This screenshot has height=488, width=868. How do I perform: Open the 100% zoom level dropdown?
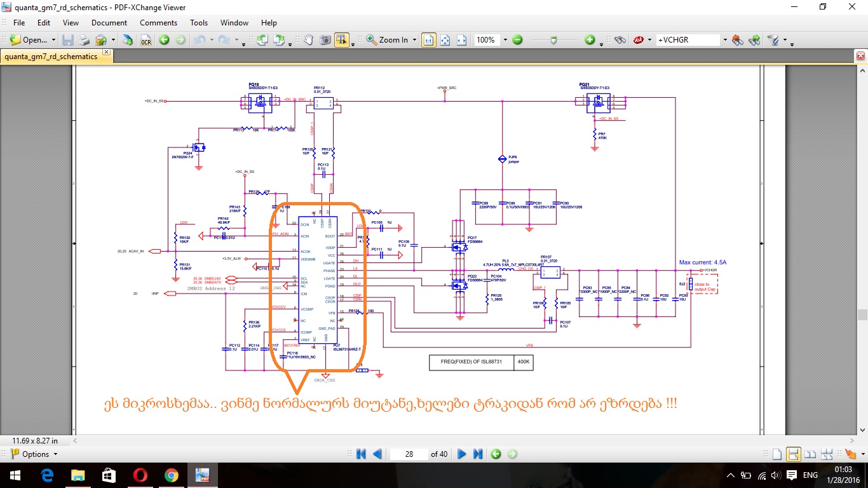(505, 40)
